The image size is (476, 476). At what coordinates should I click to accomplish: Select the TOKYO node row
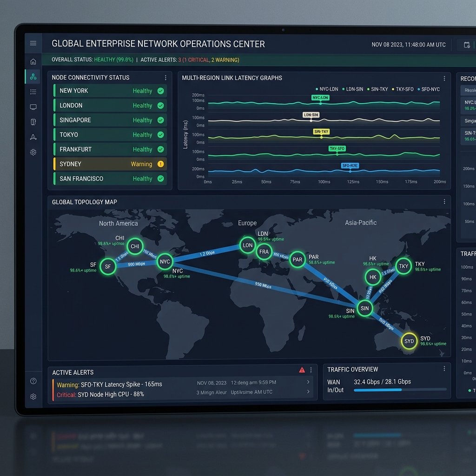pyautogui.click(x=110, y=134)
